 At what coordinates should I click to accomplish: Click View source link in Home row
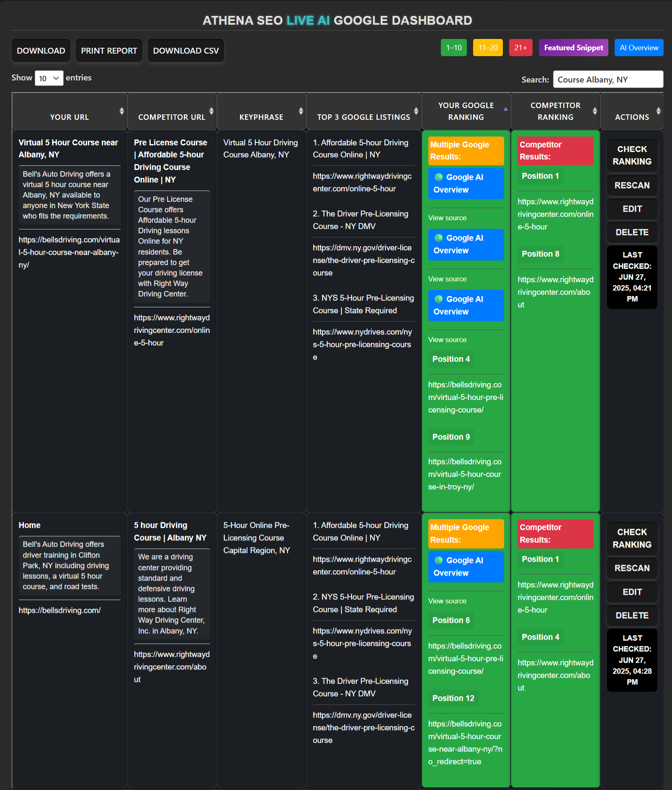(447, 601)
